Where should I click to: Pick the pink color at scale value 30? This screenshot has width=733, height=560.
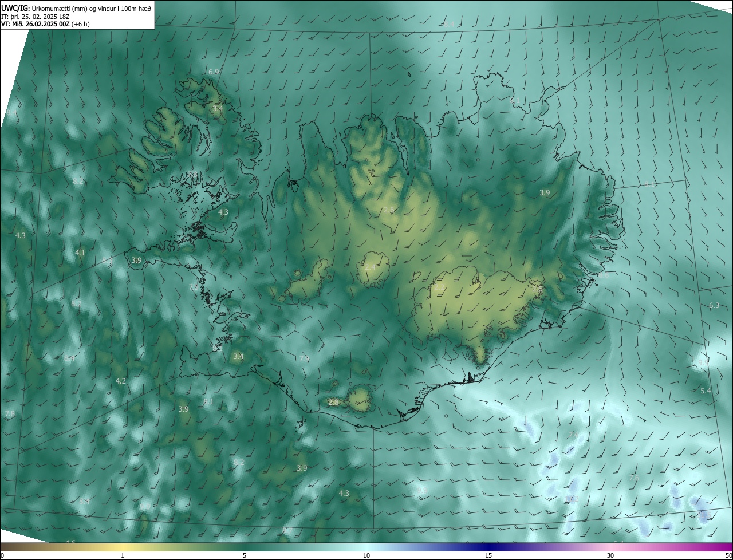(x=610, y=547)
